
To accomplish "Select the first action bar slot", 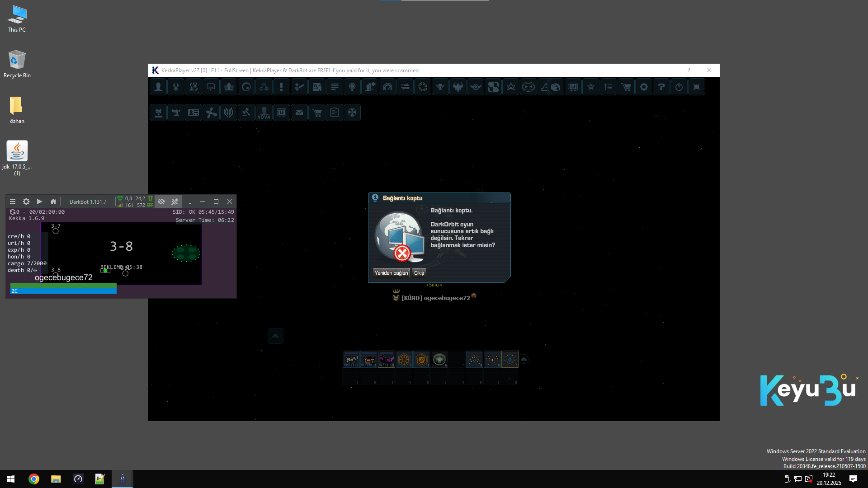I will pos(351,359).
